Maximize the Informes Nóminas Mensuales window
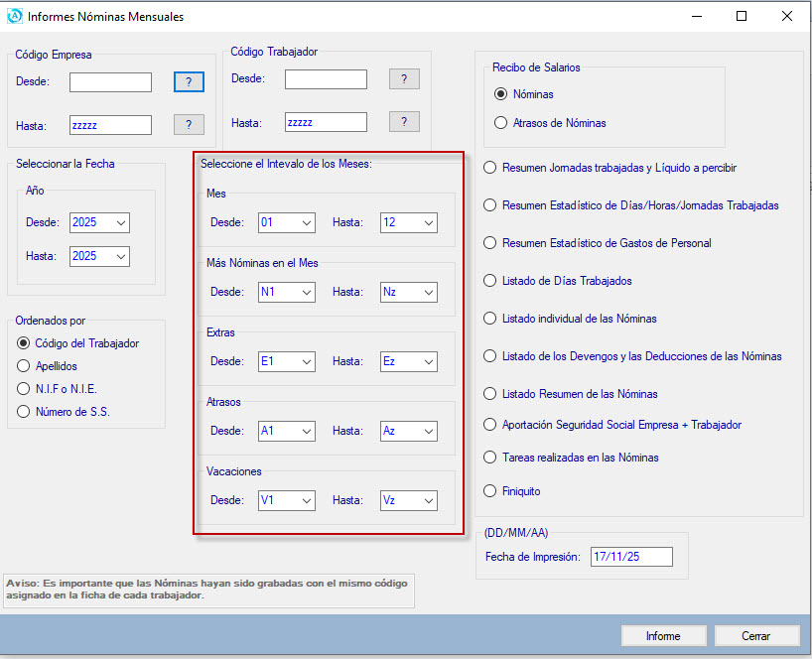 pyautogui.click(x=742, y=16)
